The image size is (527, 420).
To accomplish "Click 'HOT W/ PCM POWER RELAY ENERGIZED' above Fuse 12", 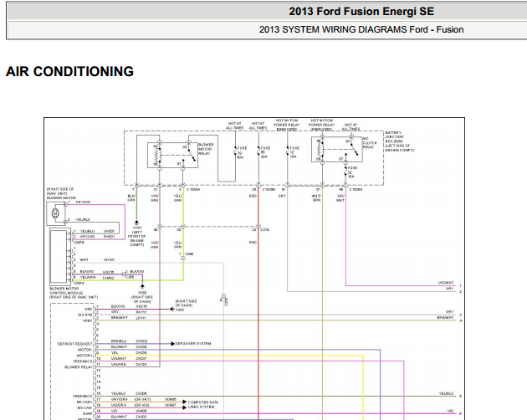I will 287,125.
